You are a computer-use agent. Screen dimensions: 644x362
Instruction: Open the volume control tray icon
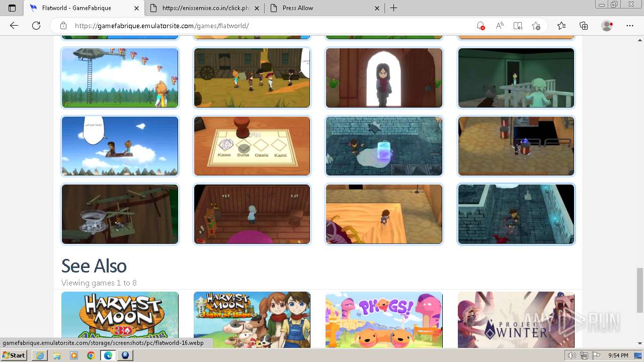tap(572, 355)
